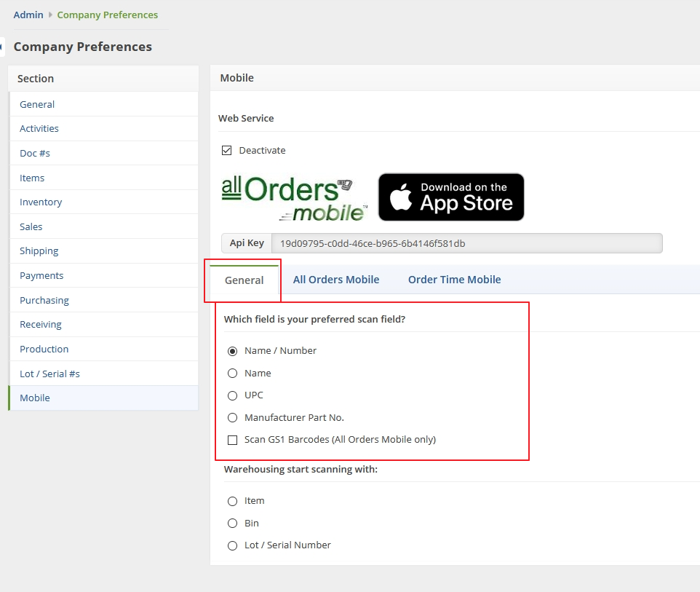Viewport: 700px width, 592px height.
Task: Open Receiving section
Action: [103, 324]
